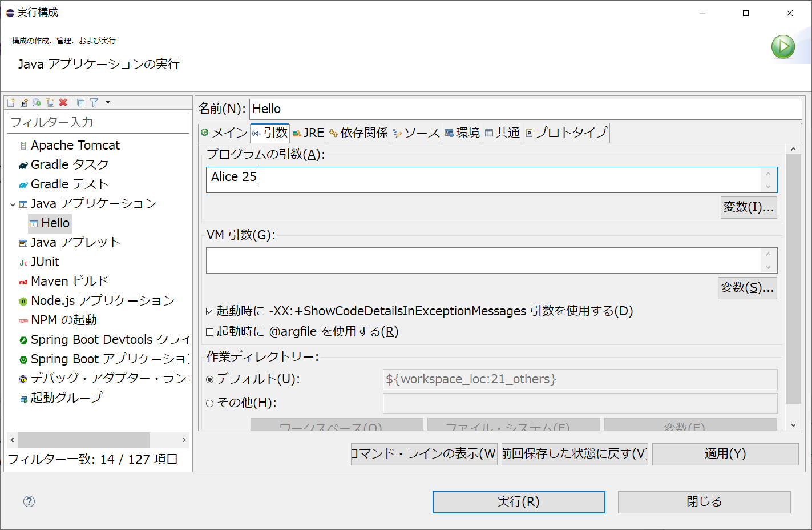This screenshot has height=530, width=812.
Task: Collapse all configuration categories
Action: 80,102
